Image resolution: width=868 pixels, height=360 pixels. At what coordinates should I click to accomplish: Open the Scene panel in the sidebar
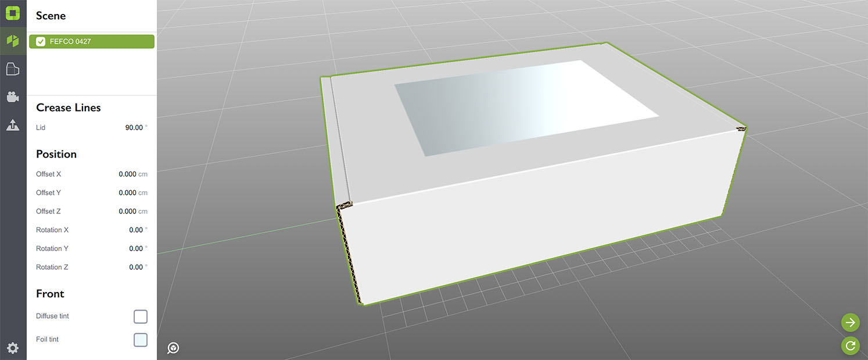pos(13,41)
